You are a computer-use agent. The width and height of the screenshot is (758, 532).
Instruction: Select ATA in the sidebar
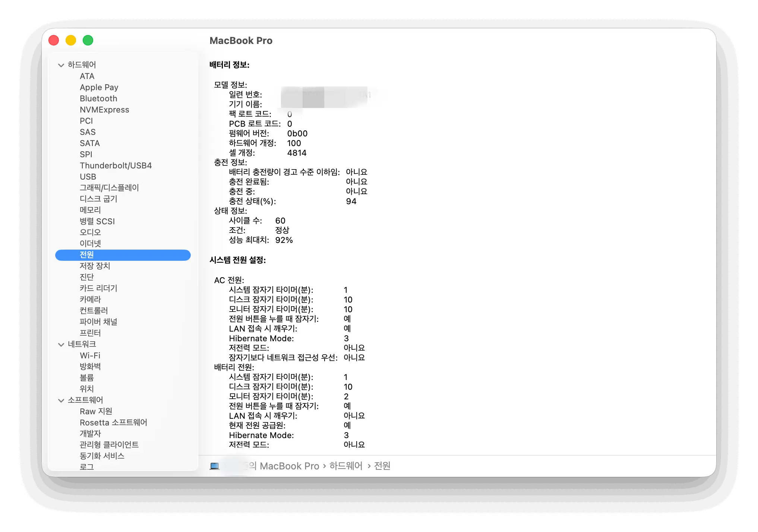click(87, 76)
